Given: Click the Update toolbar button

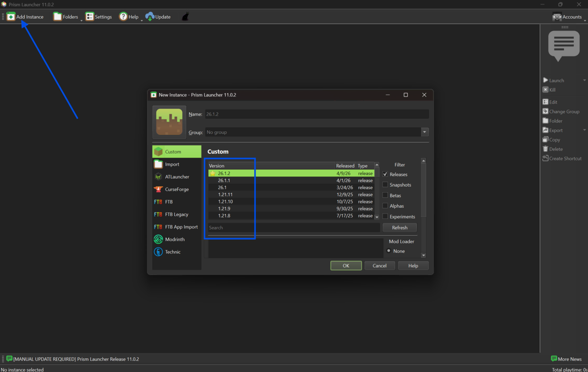Looking at the screenshot, I should point(158,17).
